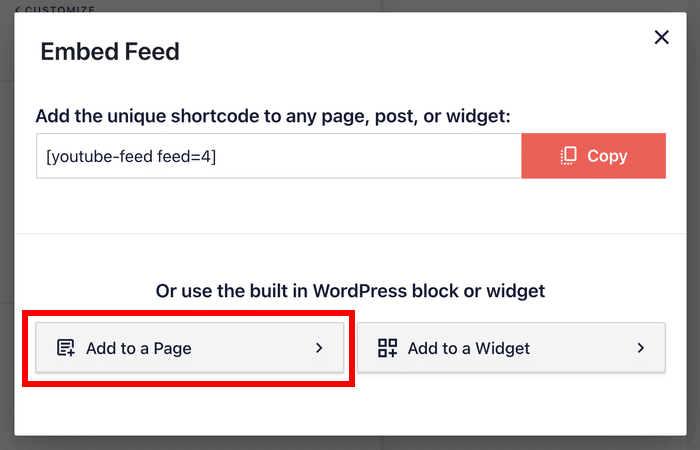700x450 pixels.
Task: Expand the Add to a Page arrow
Action: click(x=319, y=348)
